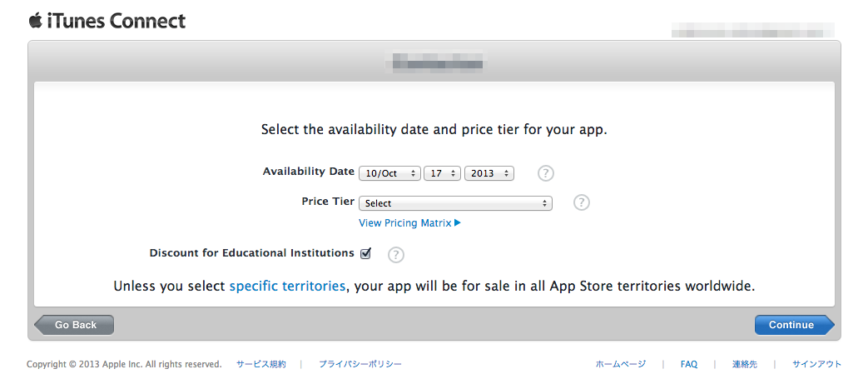Open サービス規約 footer link

261,364
